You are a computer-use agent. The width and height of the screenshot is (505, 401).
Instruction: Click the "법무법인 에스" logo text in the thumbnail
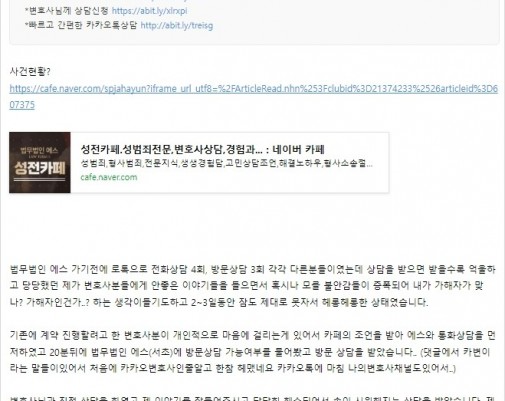[x=39, y=150]
